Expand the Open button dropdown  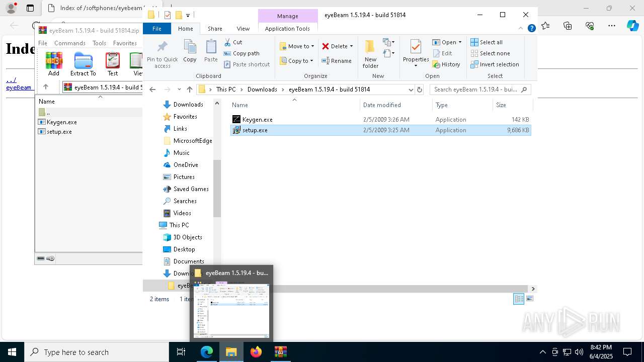pos(460,42)
